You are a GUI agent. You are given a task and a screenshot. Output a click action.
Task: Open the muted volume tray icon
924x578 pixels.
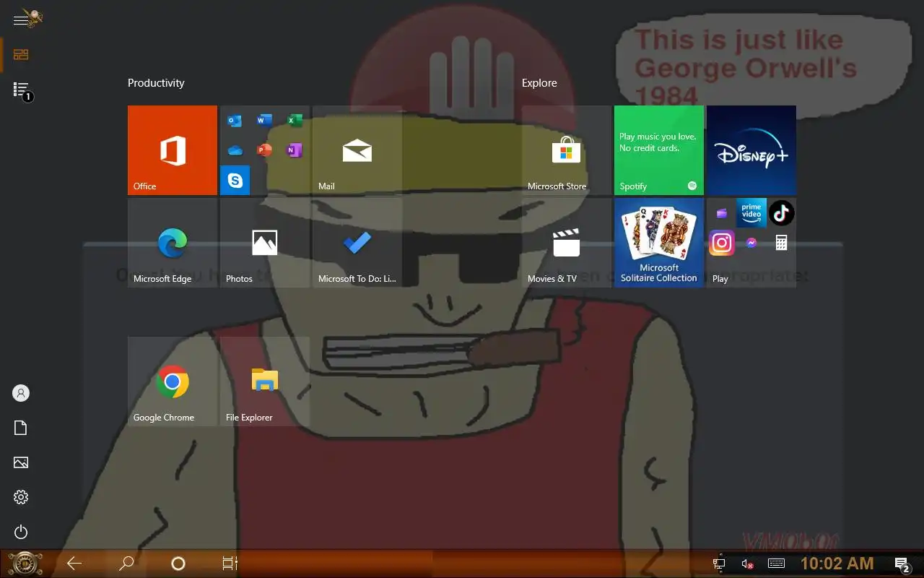point(748,564)
